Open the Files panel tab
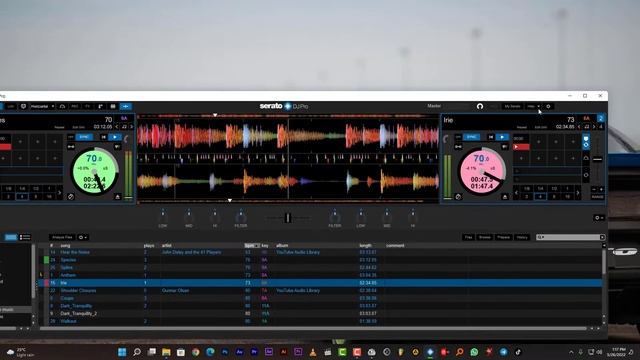Image resolution: width=640 pixels, height=360 pixels. 468,237
